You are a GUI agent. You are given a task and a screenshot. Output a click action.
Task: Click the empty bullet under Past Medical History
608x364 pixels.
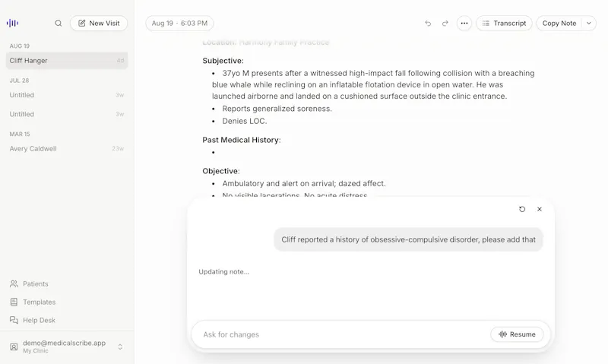[214, 152]
